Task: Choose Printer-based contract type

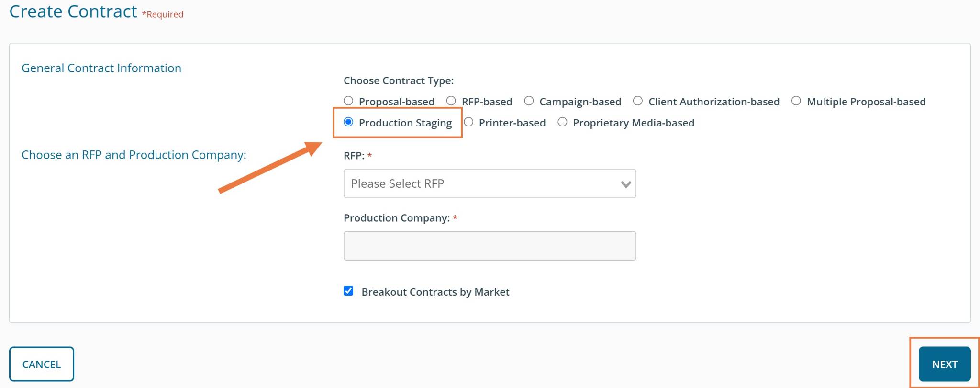Action: (468, 122)
